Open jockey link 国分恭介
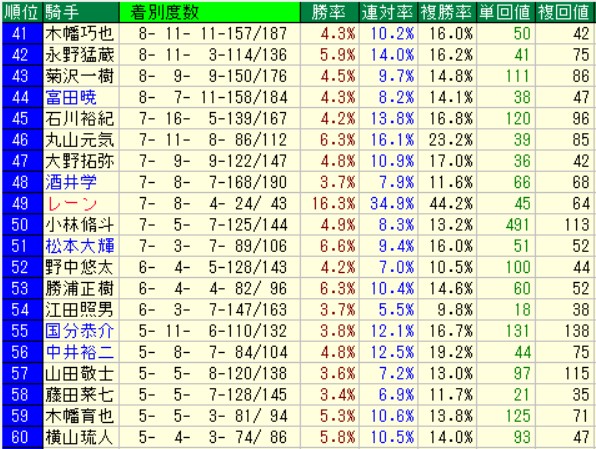The width and height of the screenshot is (596, 449). point(80,331)
